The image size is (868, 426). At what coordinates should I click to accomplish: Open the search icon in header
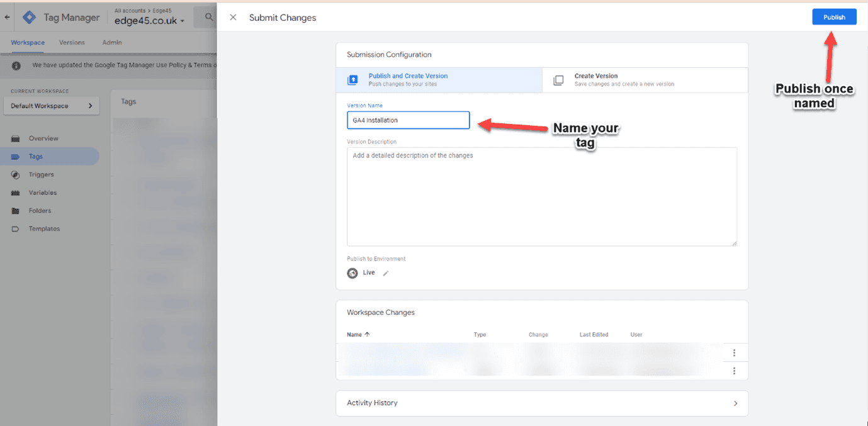[x=208, y=18]
